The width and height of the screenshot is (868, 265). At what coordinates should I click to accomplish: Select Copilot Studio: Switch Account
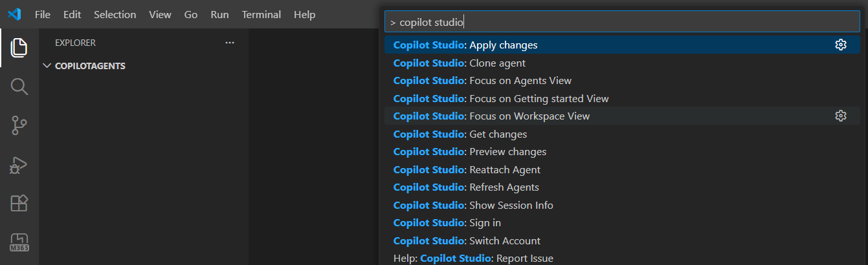(x=467, y=240)
